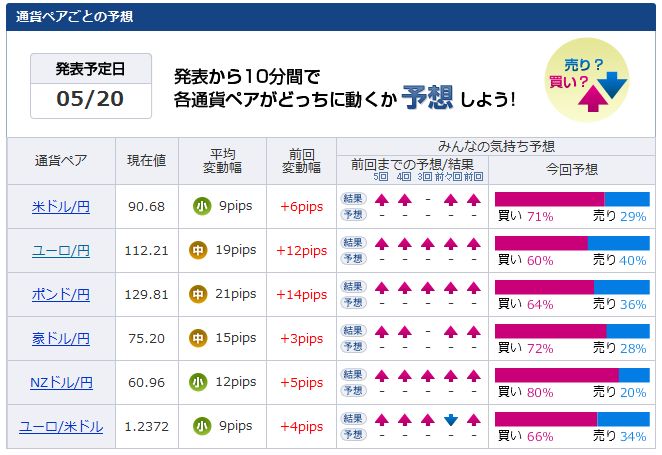Open the 米ドル/円 currency pair link
Image resolution: width=662 pixels, height=455 pixels.
point(61,207)
